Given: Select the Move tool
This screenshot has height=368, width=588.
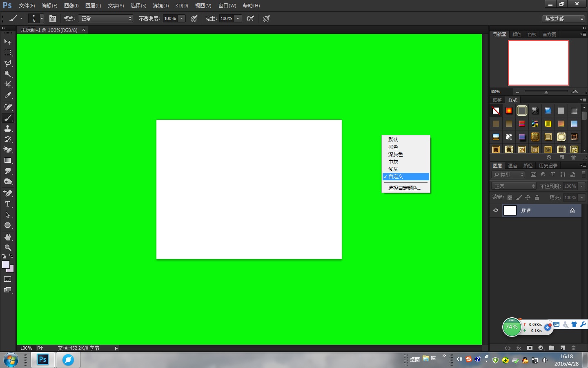Looking at the screenshot, I should (8, 42).
